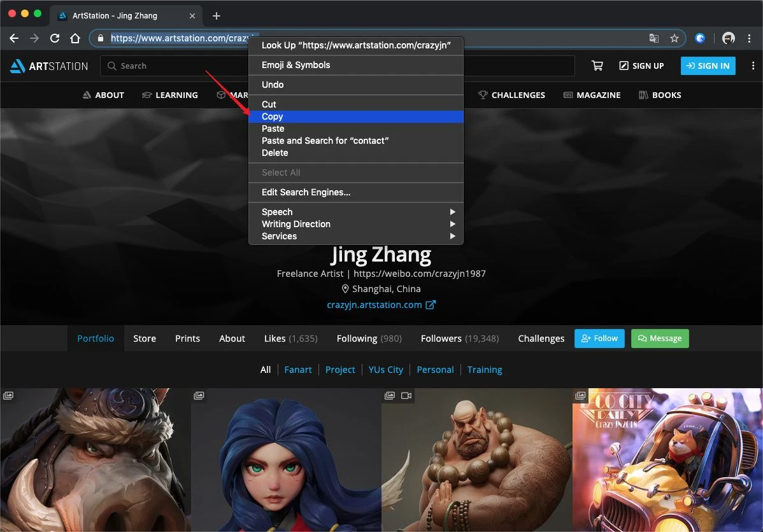Image resolution: width=763 pixels, height=532 pixels.
Task: Open Chrome three-dot menu
Action: point(750,38)
